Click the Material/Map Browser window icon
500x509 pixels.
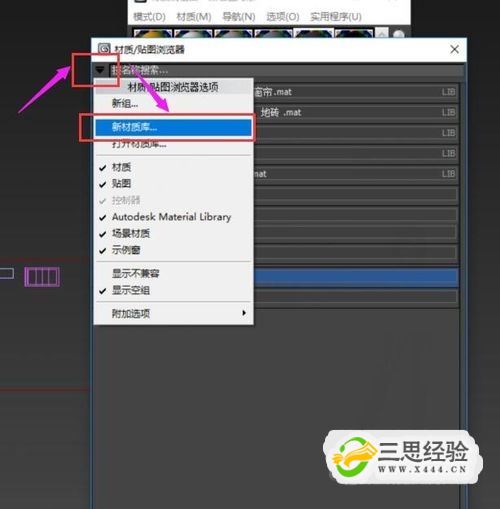104,49
